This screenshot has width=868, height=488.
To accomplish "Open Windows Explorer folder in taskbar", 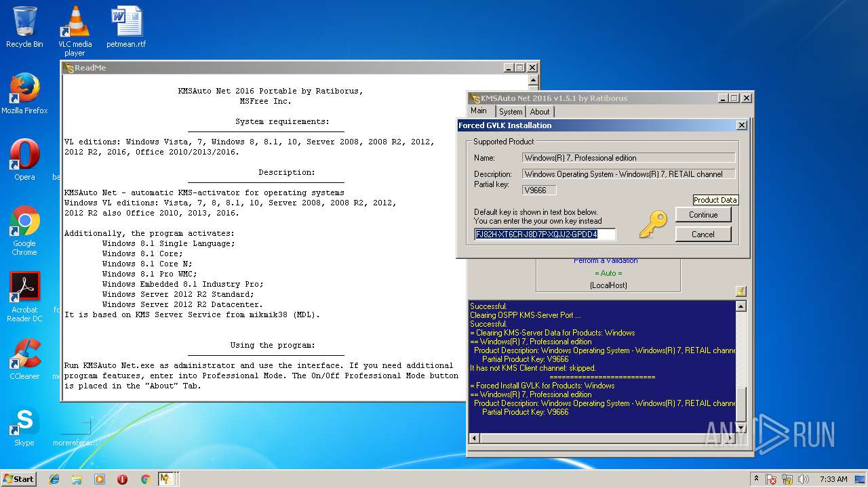I will [x=77, y=479].
